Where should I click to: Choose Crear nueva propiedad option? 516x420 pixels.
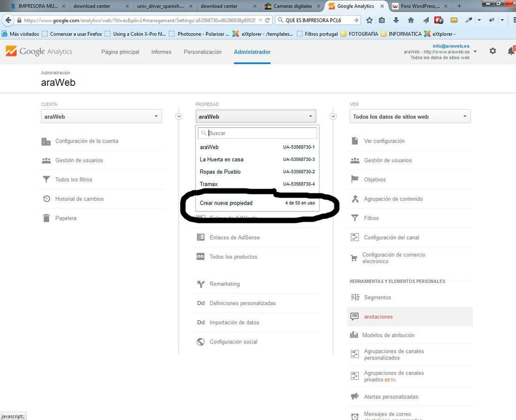(x=257, y=203)
